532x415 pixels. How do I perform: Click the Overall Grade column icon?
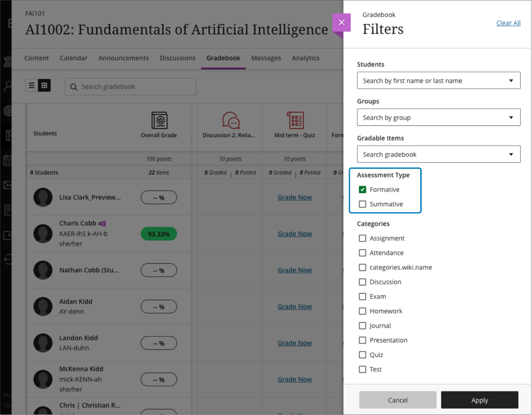coord(159,120)
